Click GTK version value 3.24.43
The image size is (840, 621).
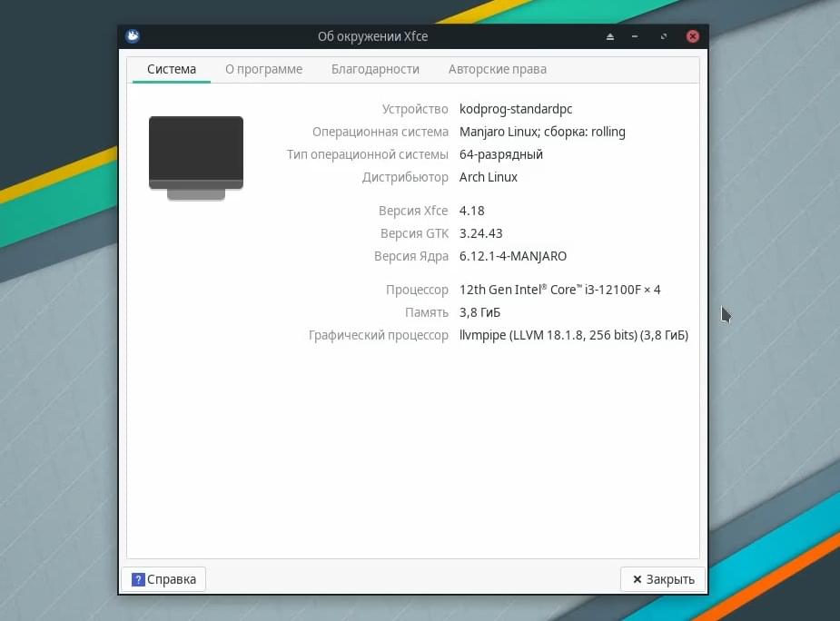click(x=480, y=233)
